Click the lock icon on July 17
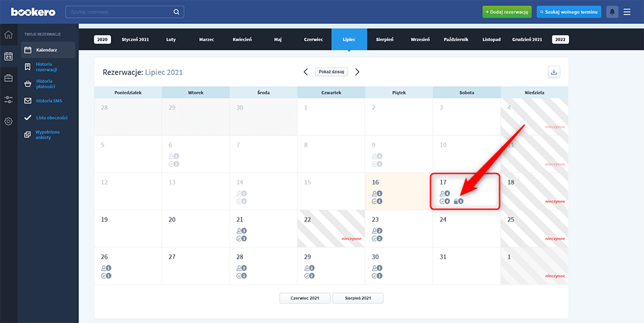 tap(455, 201)
